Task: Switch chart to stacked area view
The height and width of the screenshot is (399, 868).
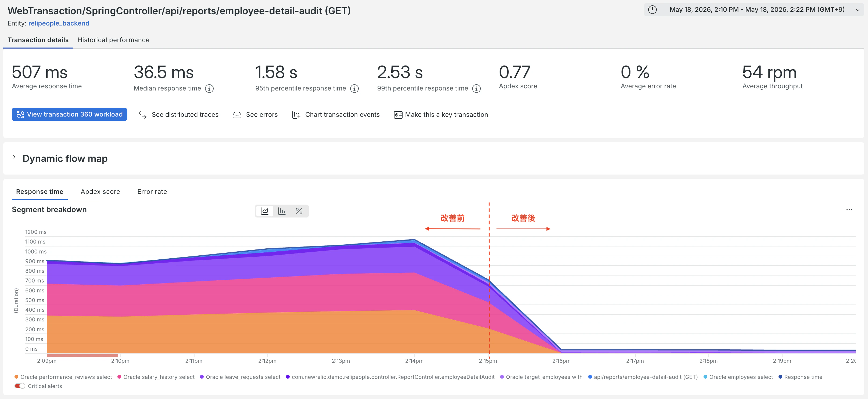Action: 265,211
